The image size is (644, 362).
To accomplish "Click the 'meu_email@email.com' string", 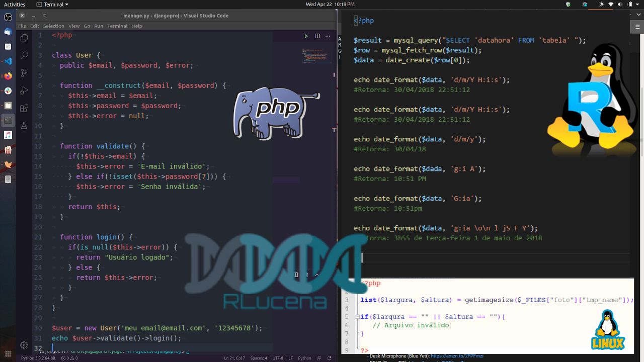I will (164, 328).
